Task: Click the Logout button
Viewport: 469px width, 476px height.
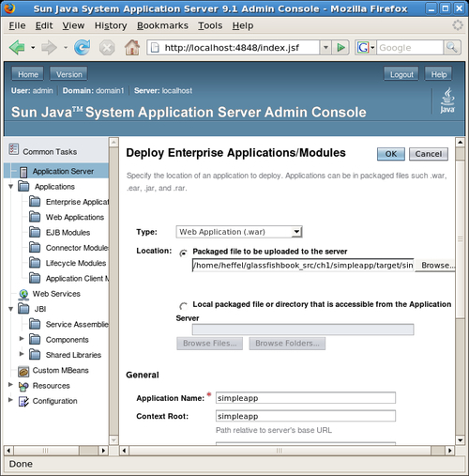Action: point(401,74)
